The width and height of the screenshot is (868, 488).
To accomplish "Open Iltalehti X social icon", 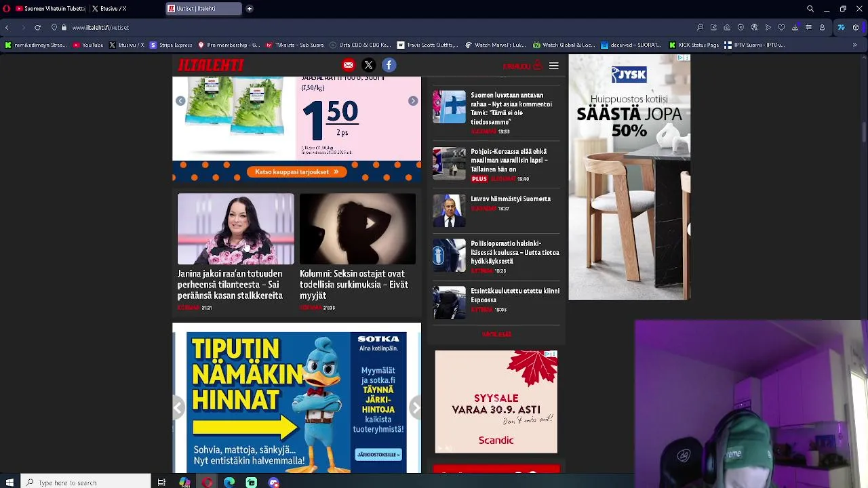I will point(368,65).
